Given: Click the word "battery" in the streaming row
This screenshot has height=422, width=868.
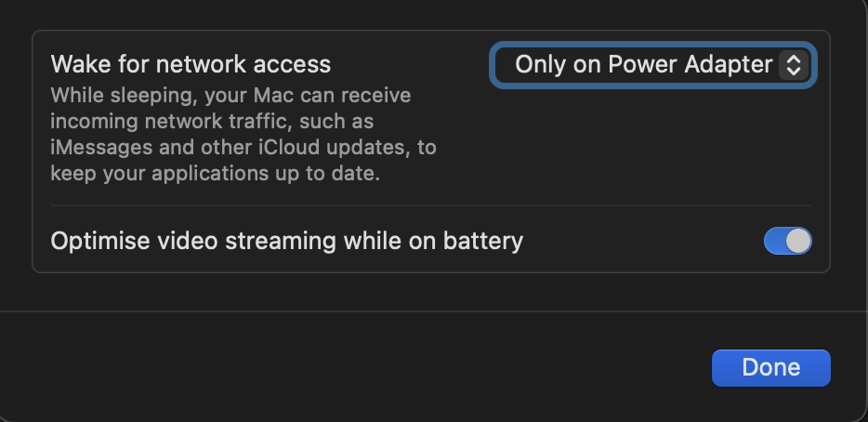Looking at the screenshot, I should pyautogui.click(x=486, y=241).
